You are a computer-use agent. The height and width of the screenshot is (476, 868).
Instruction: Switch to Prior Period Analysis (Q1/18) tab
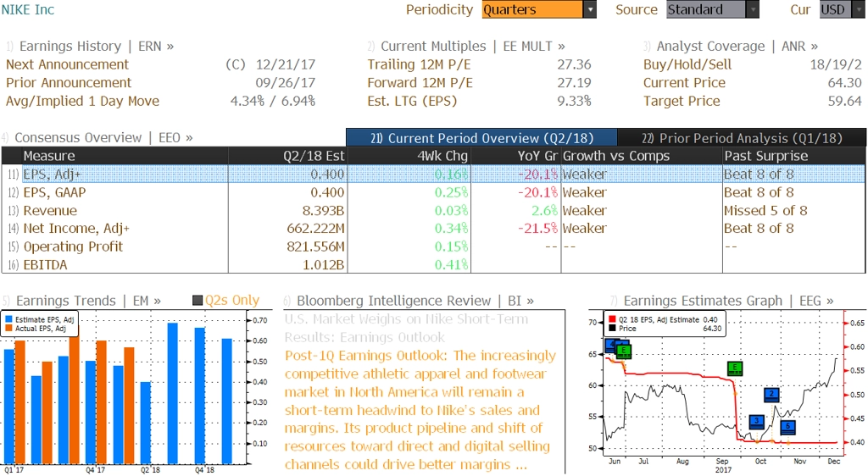click(x=742, y=138)
